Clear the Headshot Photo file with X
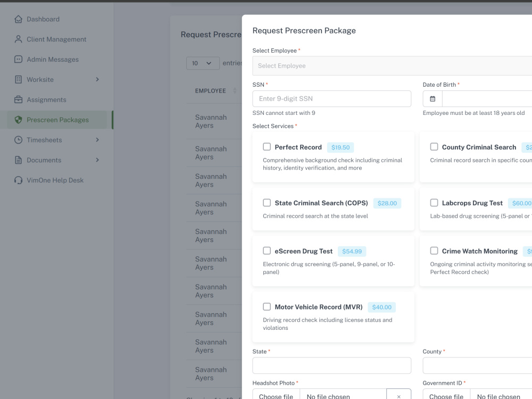Viewport: 532px width, 399px height. click(x=398, y=396)
